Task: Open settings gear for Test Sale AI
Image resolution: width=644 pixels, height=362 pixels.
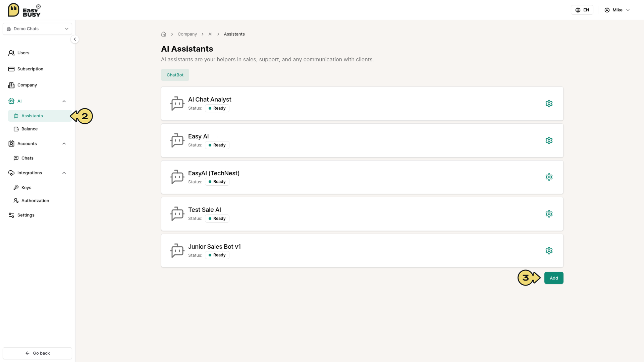Action: [x=549, y=214]
